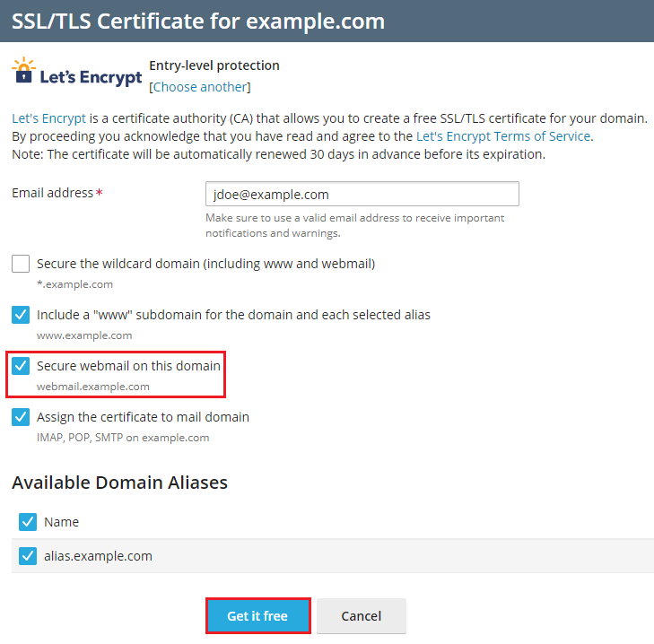Deselect the alias.example.com checkbox
Viewport: 654px width, 644px height.
28,556
